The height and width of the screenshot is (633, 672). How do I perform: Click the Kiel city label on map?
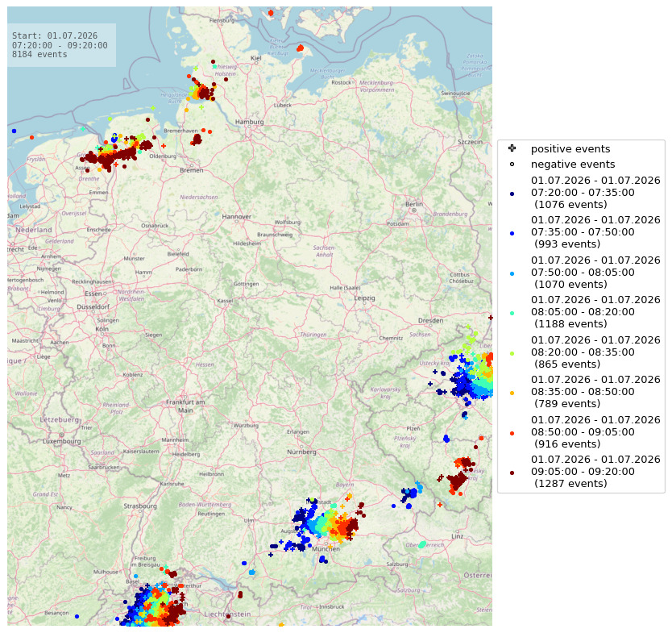(256, 58)
